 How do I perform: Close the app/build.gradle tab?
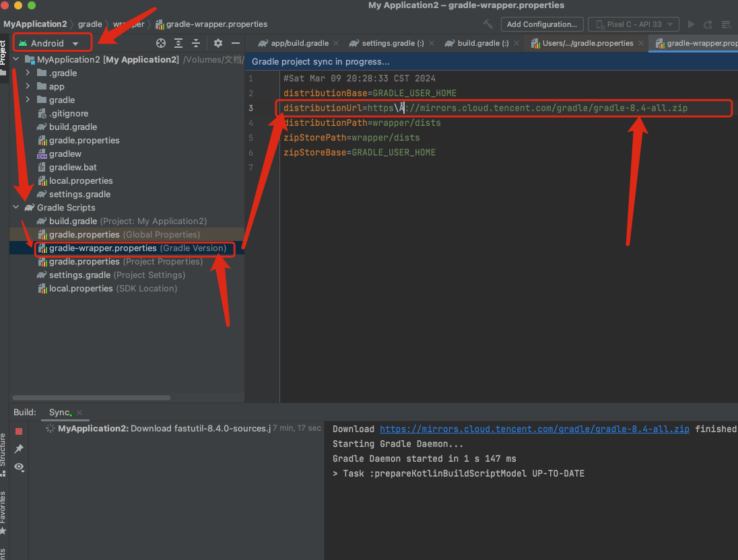336,43
